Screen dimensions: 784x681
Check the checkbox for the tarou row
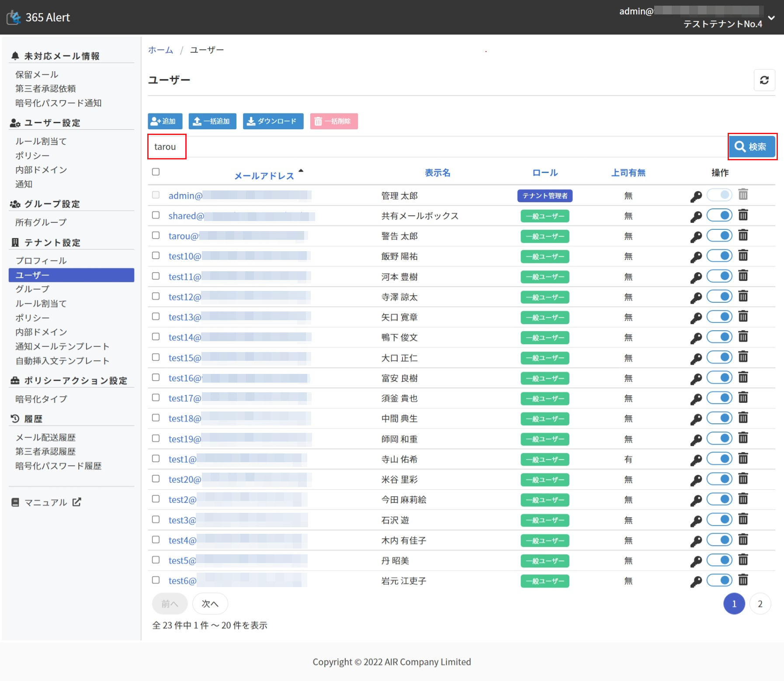coord(156,235)
